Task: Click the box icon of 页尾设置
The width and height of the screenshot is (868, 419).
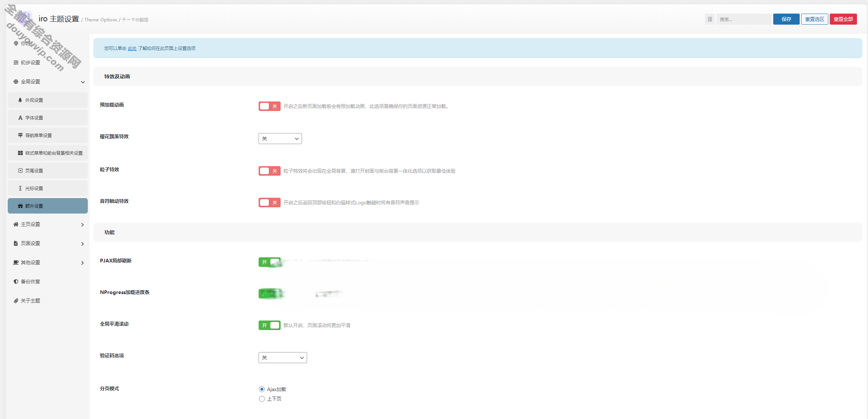Action: pos(20,171)
